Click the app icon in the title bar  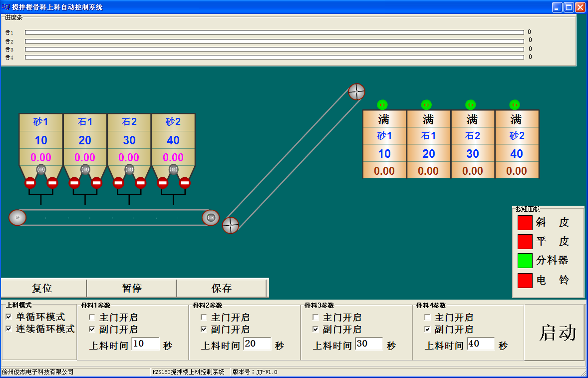click(6, 7)
